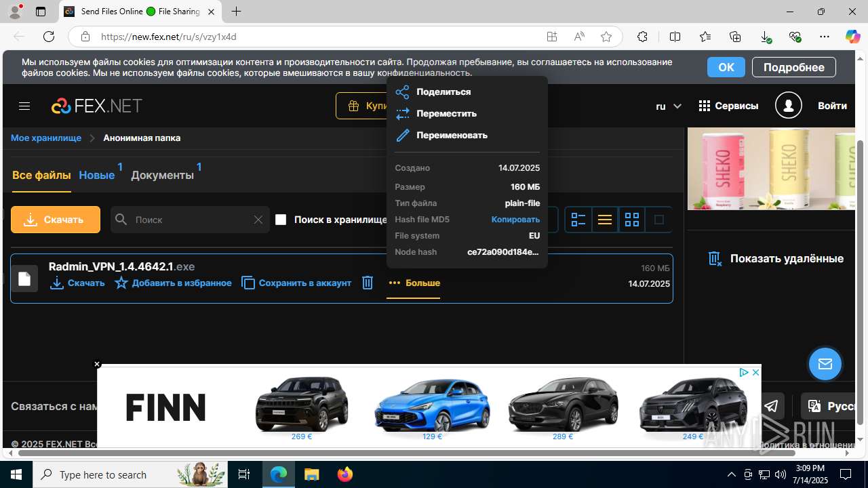Click file name Radmin_VPN_1.4.4642.1.exe
Viewport: 868px width, 488px height.
[121, 266]
